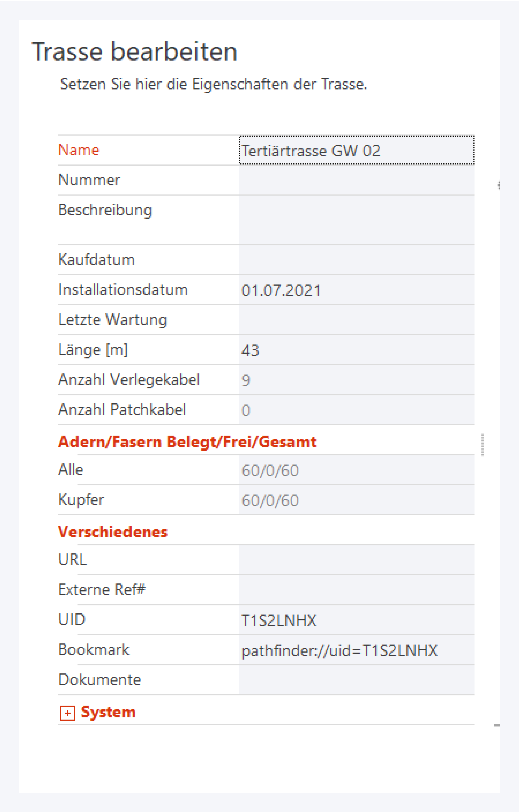The width and height of the screenshot is (519, 812).
Task: Click into the Externe Ref# field
Action: (x=356, y=590)
